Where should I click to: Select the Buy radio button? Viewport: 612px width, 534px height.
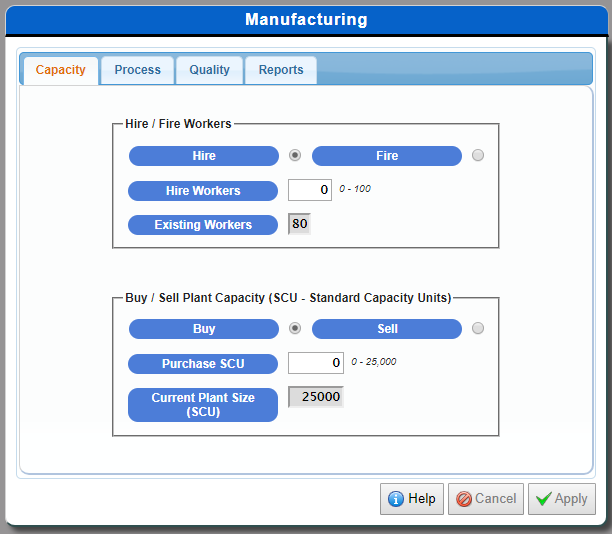[295, 329]
